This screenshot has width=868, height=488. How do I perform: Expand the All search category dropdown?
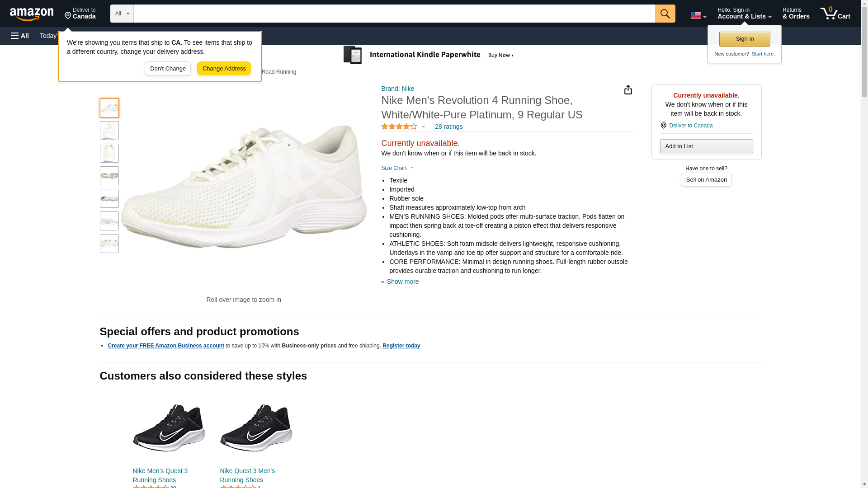(122, 14)
